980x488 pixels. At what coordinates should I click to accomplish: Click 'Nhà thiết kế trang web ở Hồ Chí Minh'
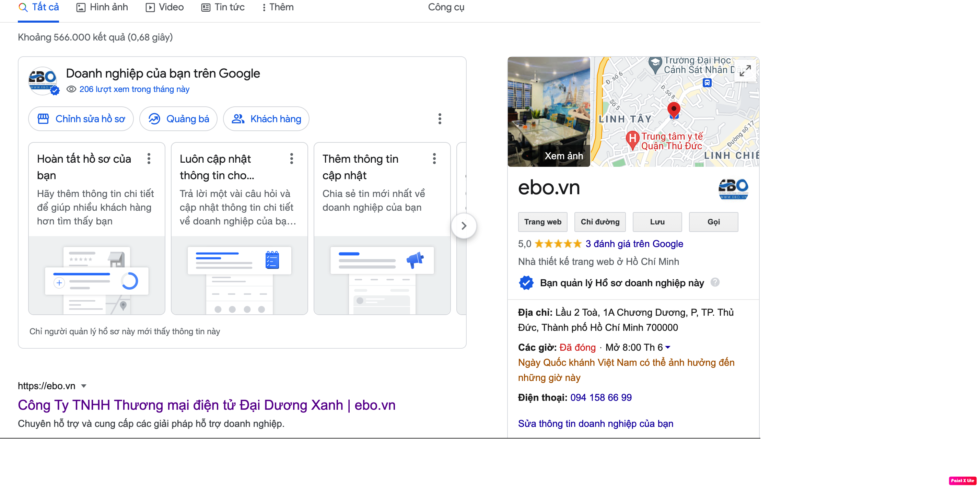pos(598,262)
